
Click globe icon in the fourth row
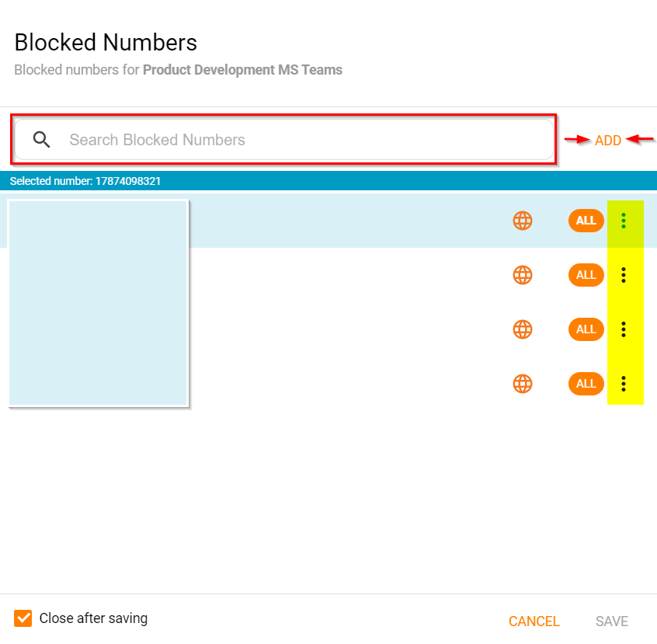point(523,384)
